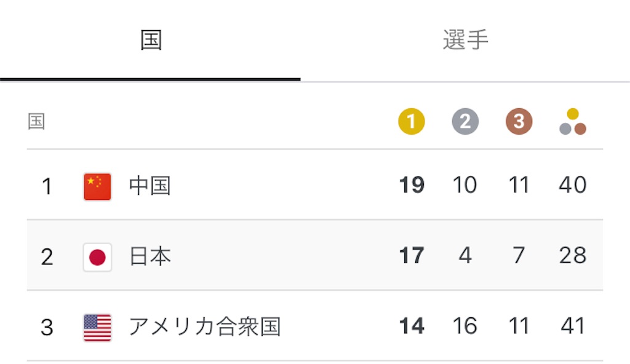
Task: Click the 国 column header label
Action: point(36,121)
